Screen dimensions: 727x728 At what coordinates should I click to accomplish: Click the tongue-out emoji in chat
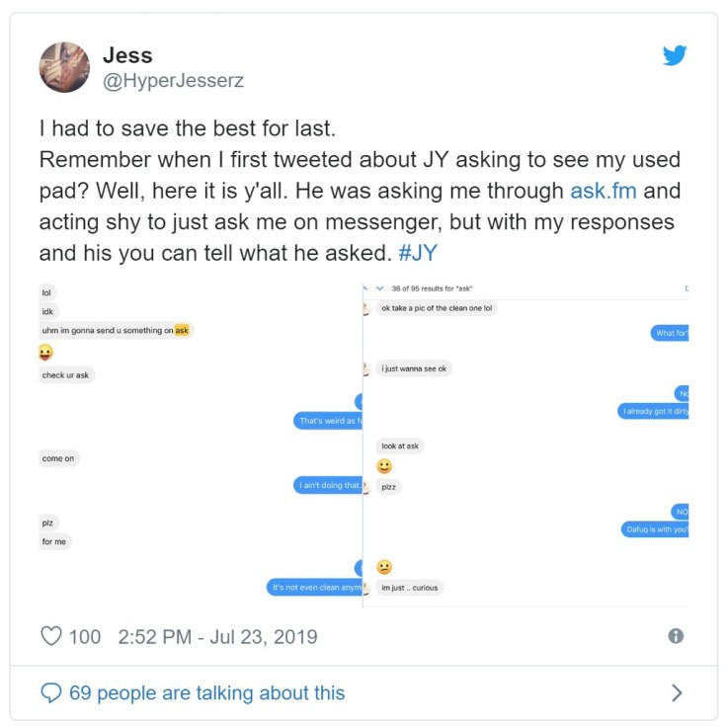pyautogui.click(x=46, y=353)
